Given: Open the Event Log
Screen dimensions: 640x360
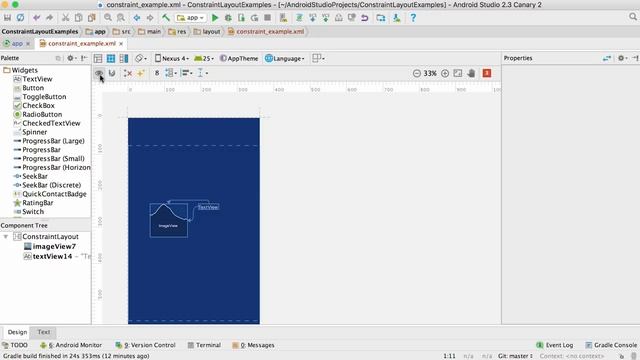Looking at the screenshot, I should [x=555, y=345].
